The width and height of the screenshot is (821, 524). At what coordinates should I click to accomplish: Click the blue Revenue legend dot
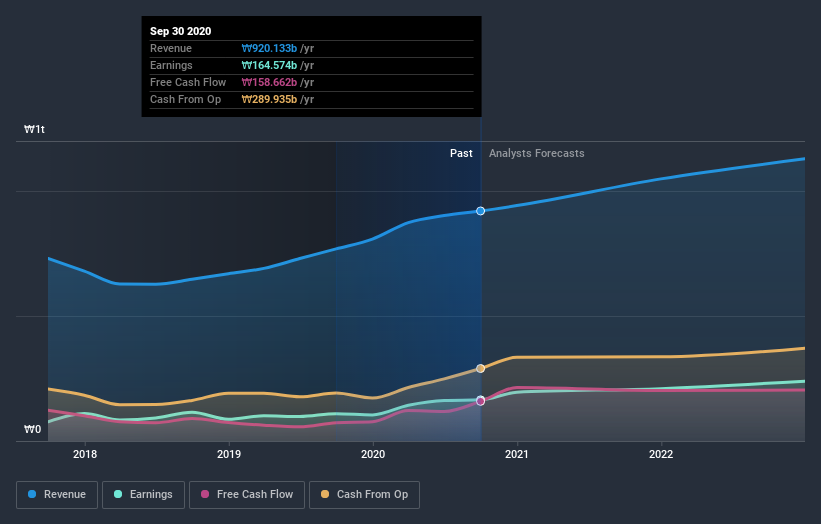(x=32, y=494)
